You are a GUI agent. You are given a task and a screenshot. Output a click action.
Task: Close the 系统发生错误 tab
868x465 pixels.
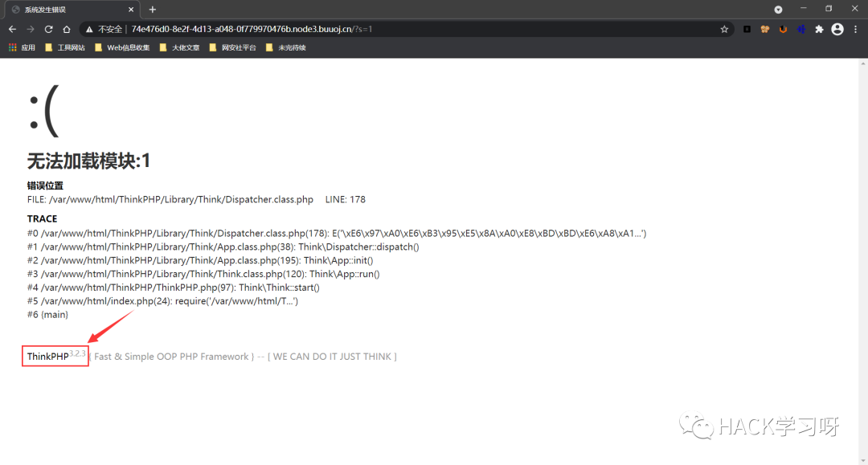131,10
